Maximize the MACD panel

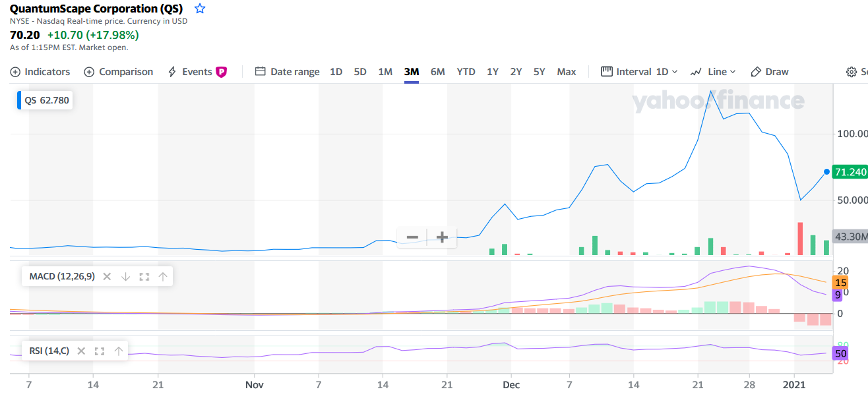click(x=144, y=276)
